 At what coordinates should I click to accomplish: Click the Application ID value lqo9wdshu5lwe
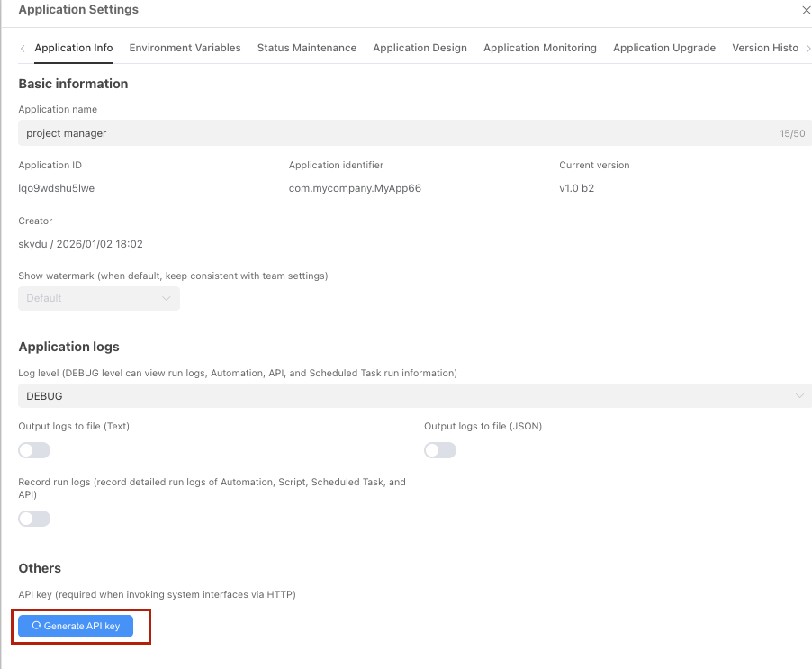(x=57, y=188)
